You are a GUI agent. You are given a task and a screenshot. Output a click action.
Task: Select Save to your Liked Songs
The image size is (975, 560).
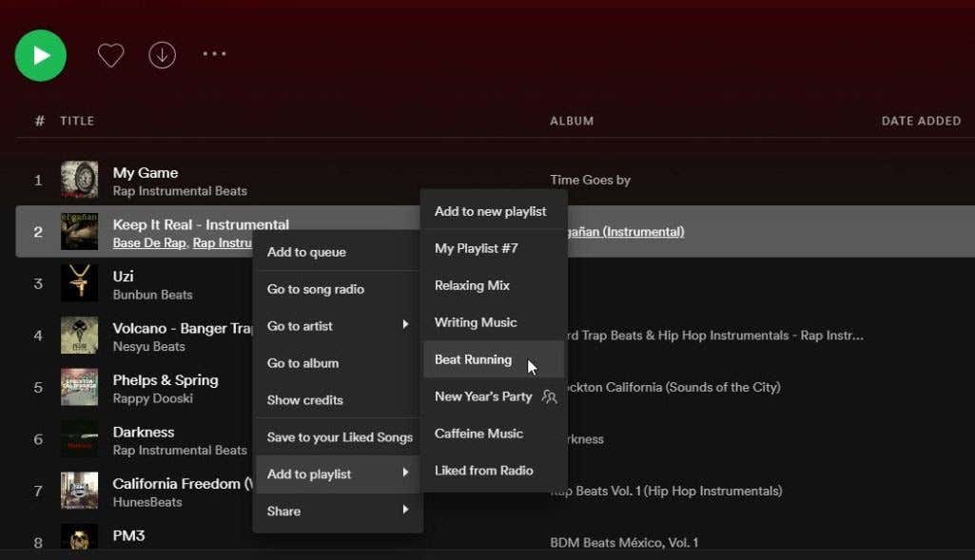coord(340,437)
